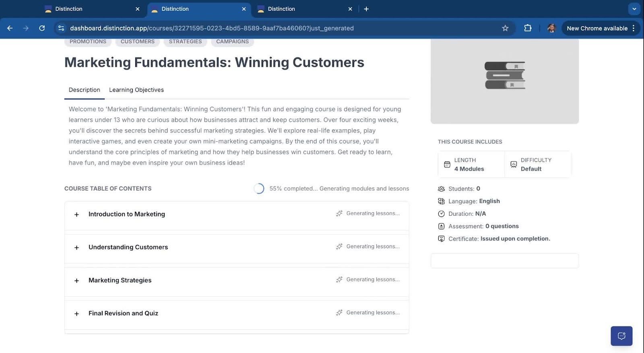Image resolution: width=644 pixels, height=353 pixels.
Task: Click the STRATEGIES tag
Action: pyautogui.click(x=185, y=41)
